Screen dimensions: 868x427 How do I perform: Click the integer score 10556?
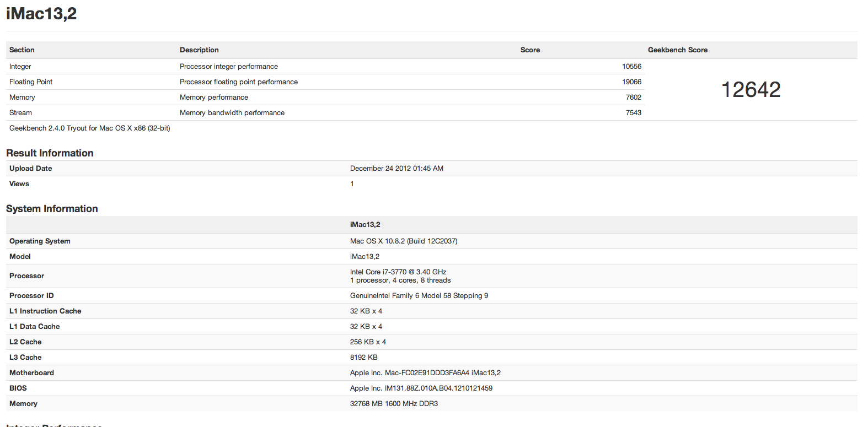point(632,66)
